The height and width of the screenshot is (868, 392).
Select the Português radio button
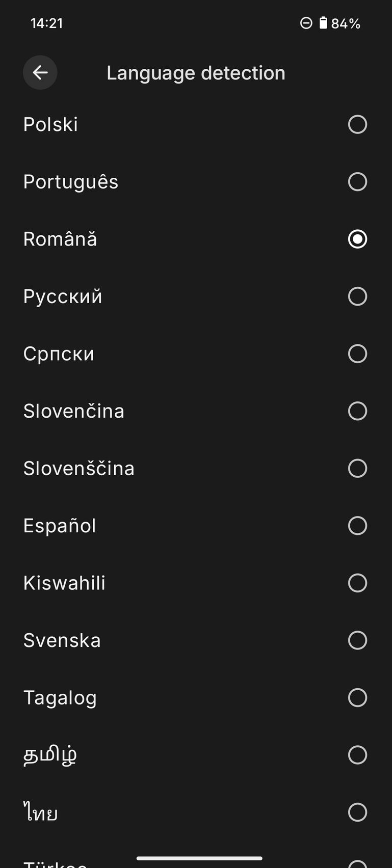357,182
